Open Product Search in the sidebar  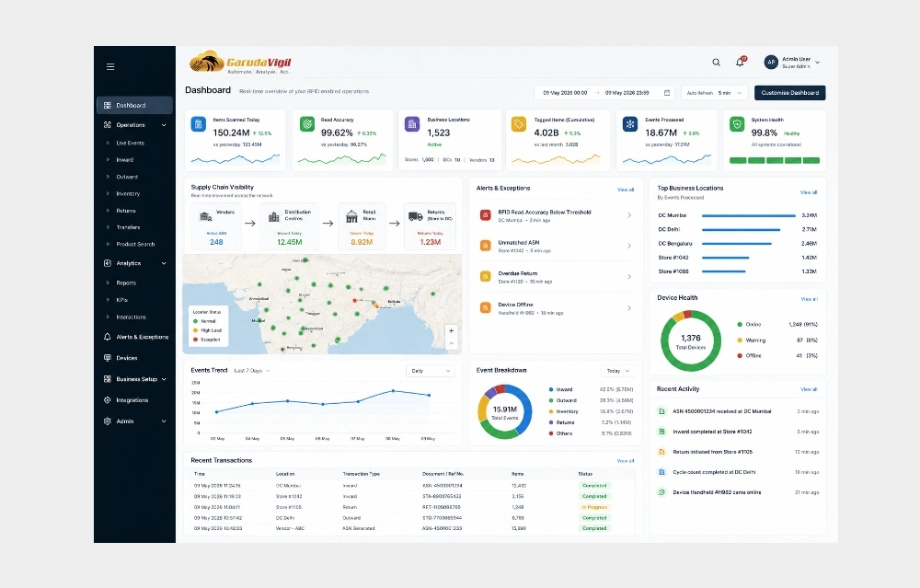tap(135, 244)
